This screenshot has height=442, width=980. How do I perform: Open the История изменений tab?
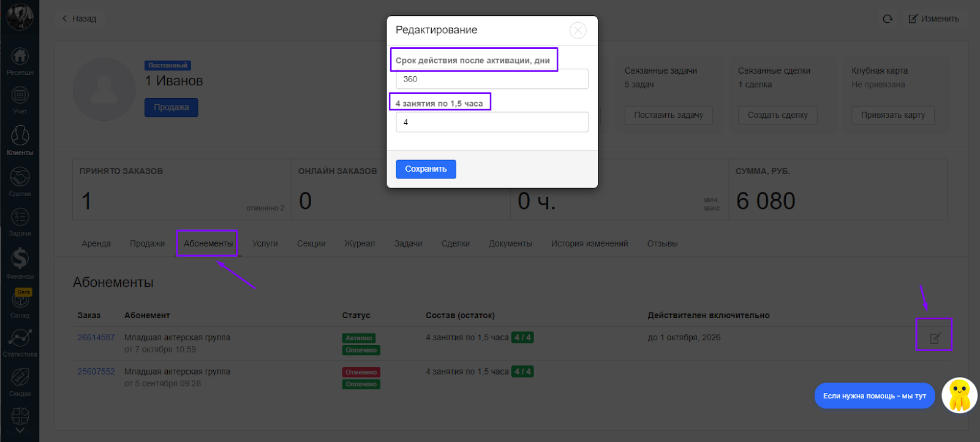(x=589, y=243)
